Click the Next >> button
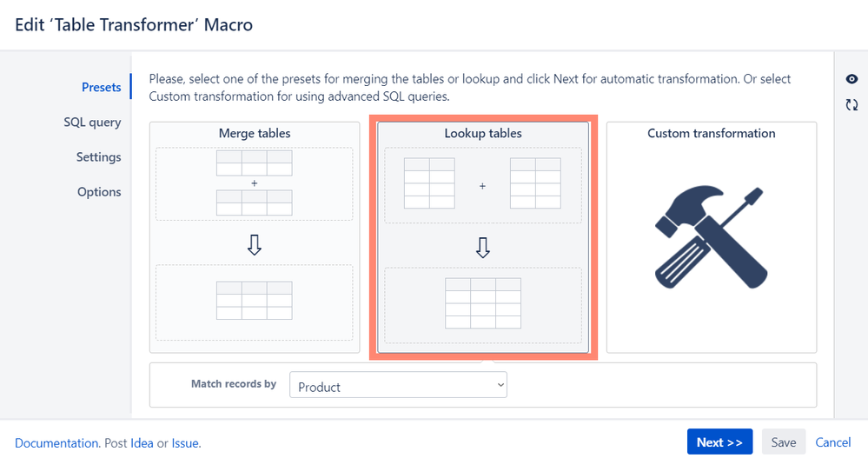868x458 pixels. tap(719, 442)
